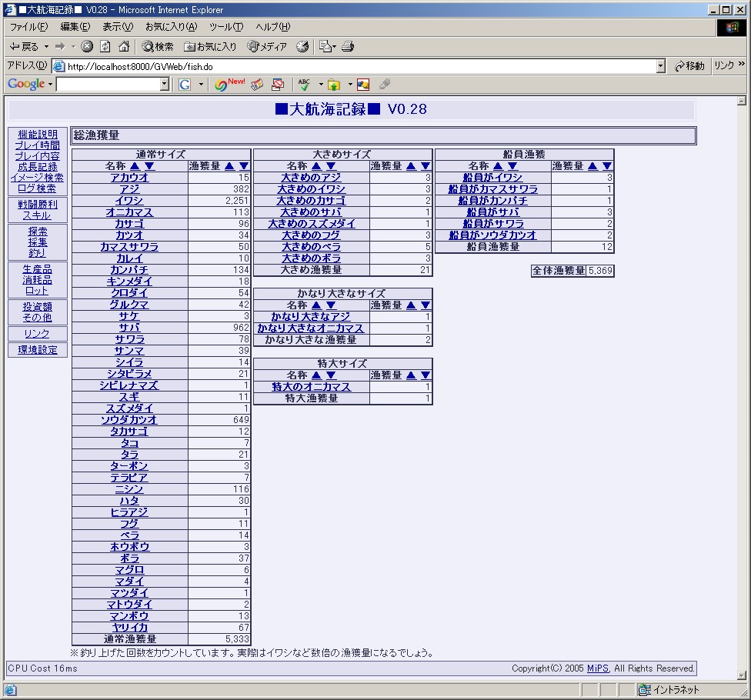Sort 大きめサイズ 漁獲量 descending triangle
This screenshot has width=751, height=700.
(426, 166)
